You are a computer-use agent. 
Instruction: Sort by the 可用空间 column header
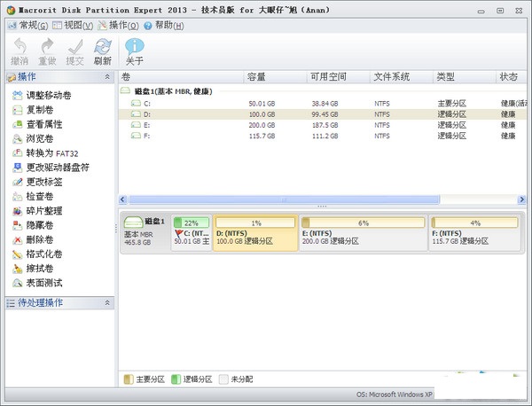[339, 77]
